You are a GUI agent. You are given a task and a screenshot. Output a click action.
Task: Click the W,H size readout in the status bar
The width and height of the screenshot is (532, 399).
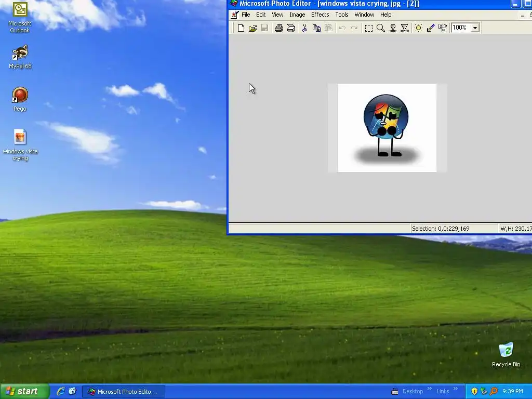coord(516,229)
